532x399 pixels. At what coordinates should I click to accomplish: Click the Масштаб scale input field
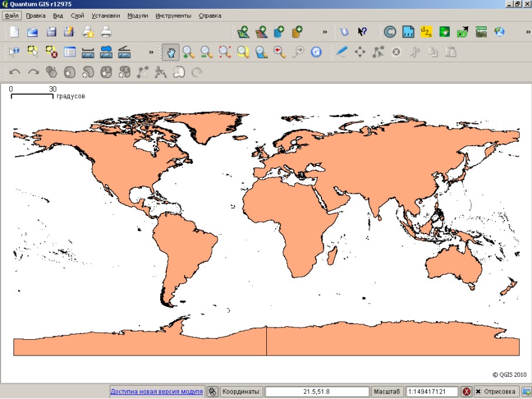pyautogui.click(x=432, y=392)
